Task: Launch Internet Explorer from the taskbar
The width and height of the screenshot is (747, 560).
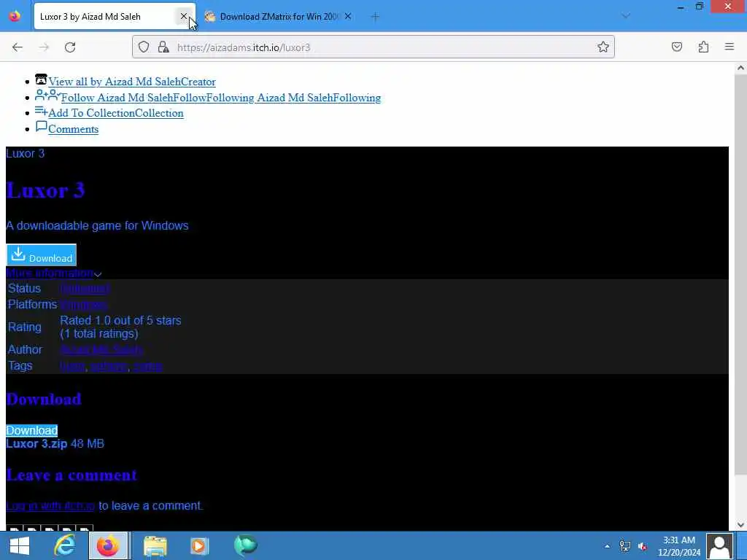Action: tap(64, 545)
